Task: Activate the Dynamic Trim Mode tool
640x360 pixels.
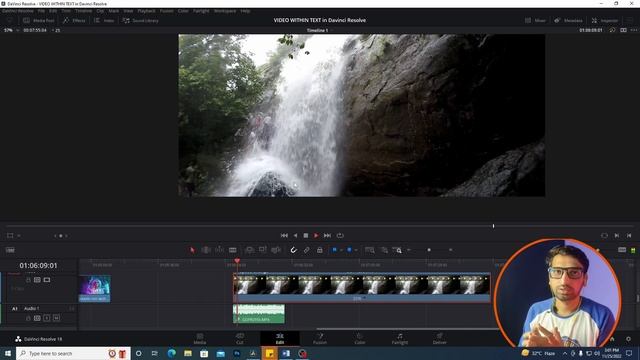Action: pos(219,250)
